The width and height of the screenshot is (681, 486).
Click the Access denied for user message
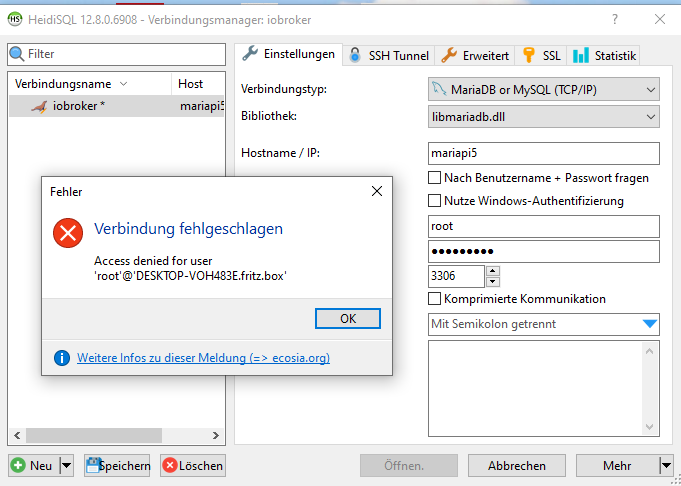(190, 268)
